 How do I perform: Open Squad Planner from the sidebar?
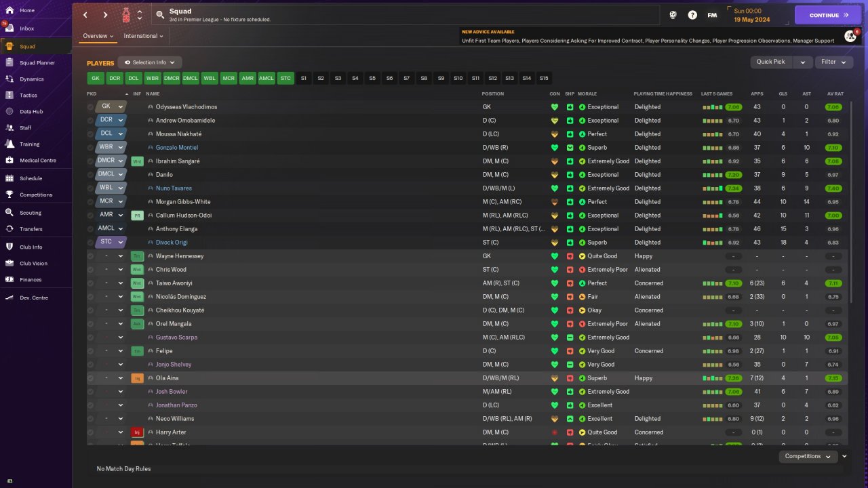tap(36, 62)
